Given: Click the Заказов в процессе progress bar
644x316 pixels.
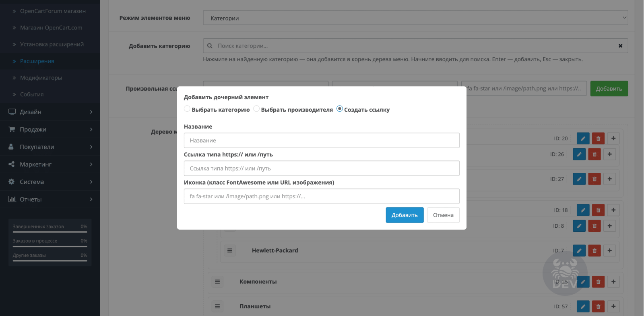Looking at the screenshot, I should [50, 246].
